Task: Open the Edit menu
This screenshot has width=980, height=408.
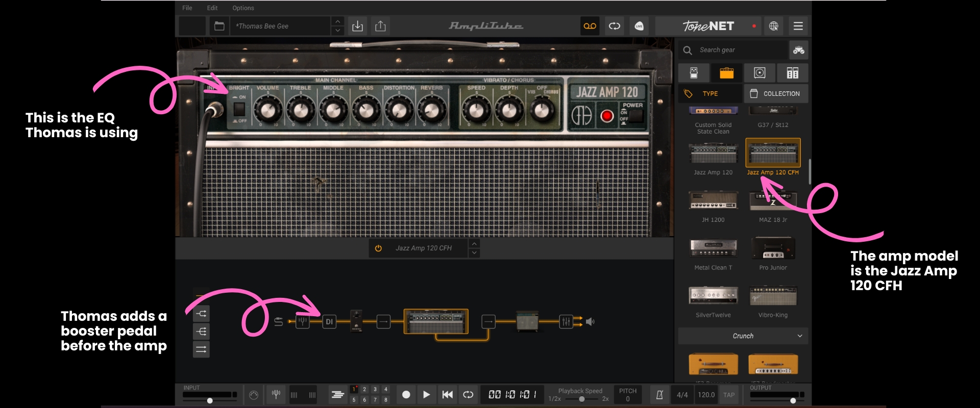Action: tap(212, 8)
